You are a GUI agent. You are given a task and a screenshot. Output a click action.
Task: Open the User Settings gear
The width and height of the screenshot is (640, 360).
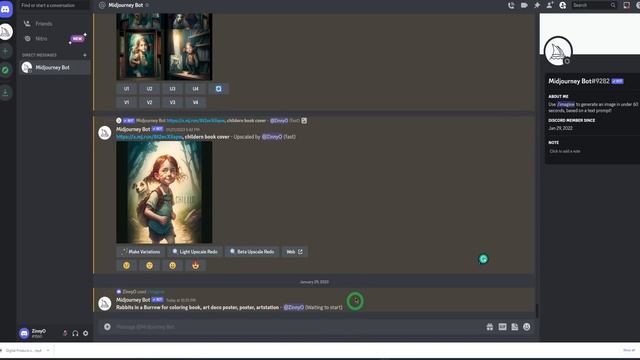coord(85,333)
